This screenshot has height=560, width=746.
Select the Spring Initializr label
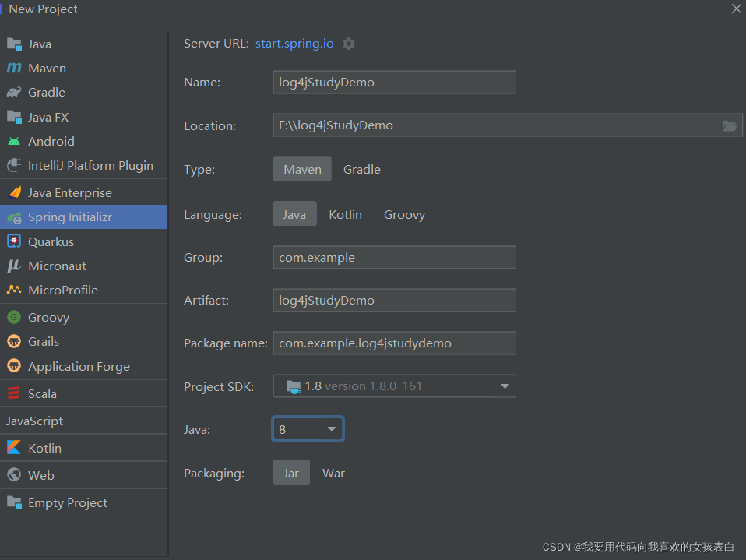70,217
